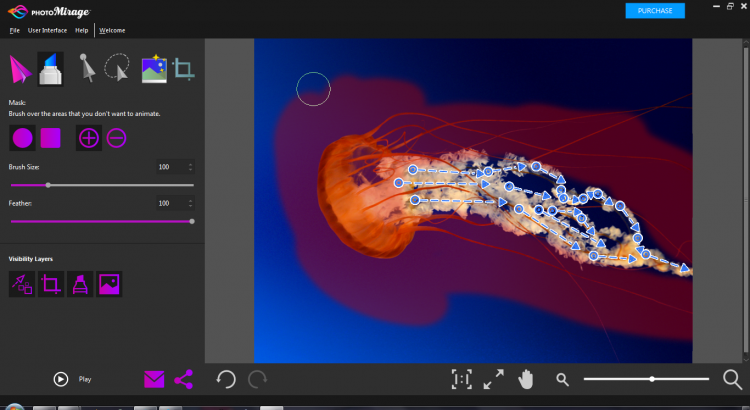Click the Brush Size label
The image size is (750, 410).
click(x=24, y=167)
